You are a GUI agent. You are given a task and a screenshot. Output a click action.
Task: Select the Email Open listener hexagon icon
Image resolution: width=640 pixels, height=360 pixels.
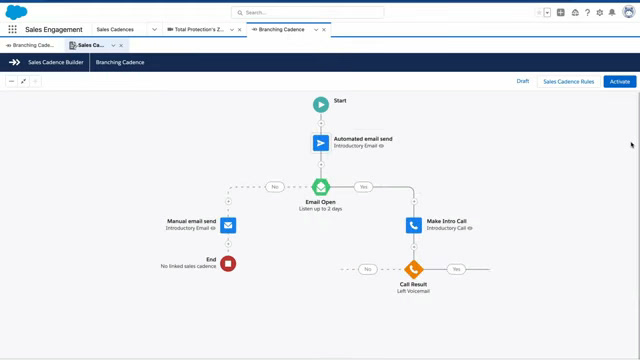(321, 187)
